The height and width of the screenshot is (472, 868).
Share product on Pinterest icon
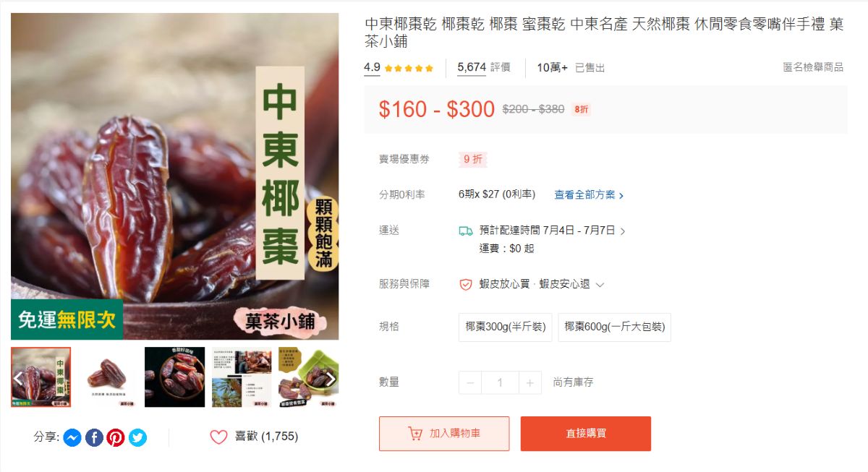[x=116, y=437]
